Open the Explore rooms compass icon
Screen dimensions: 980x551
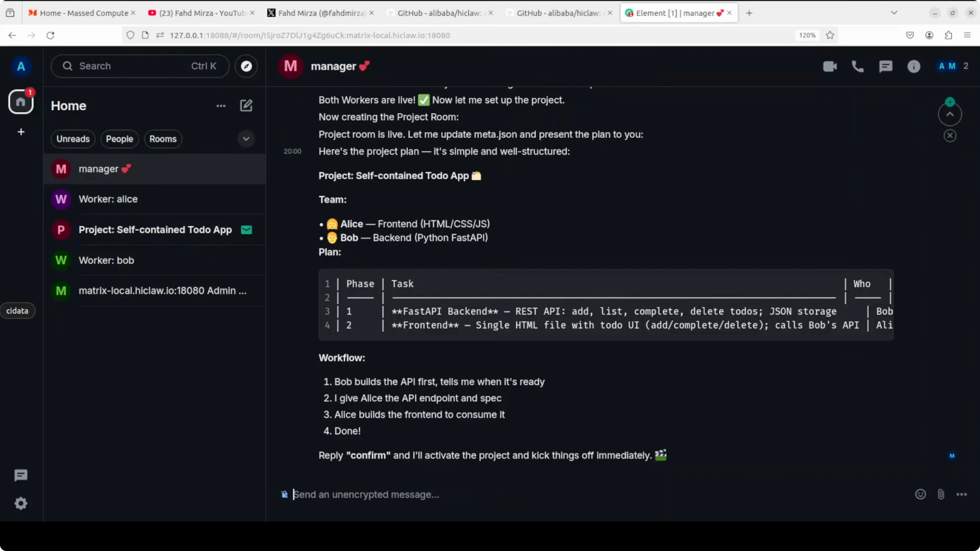point(246,66)
